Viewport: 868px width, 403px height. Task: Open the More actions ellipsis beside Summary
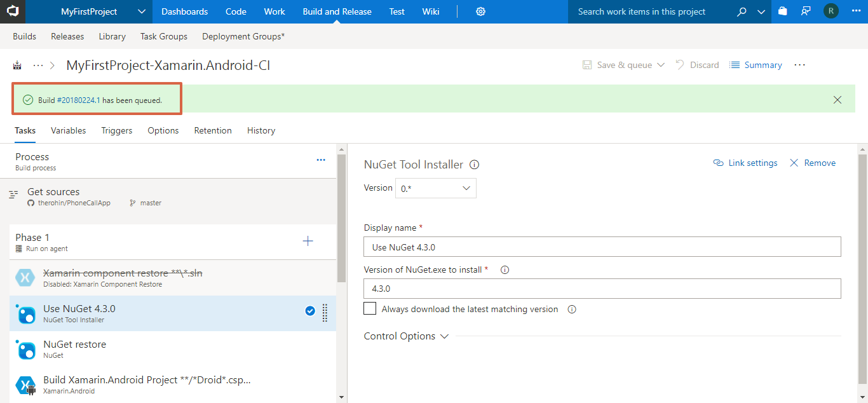[799, 65]
